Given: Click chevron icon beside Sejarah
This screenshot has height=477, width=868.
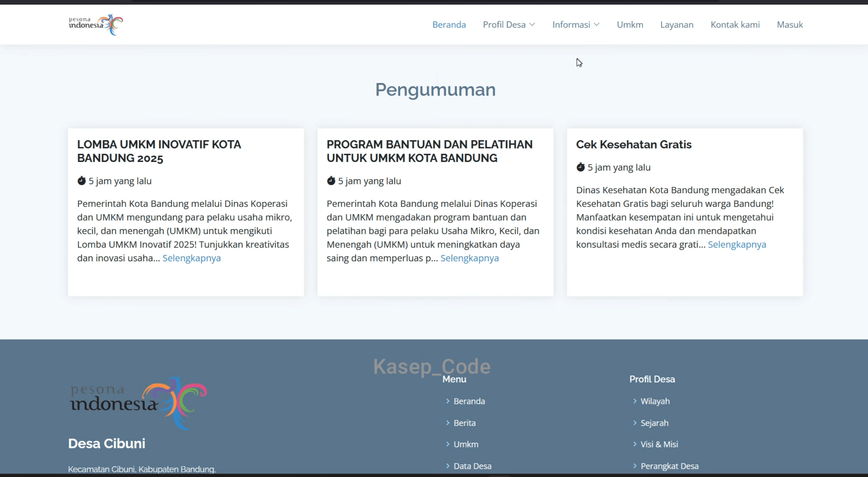Looking at the screenshot, I should (x=635, y=423).
